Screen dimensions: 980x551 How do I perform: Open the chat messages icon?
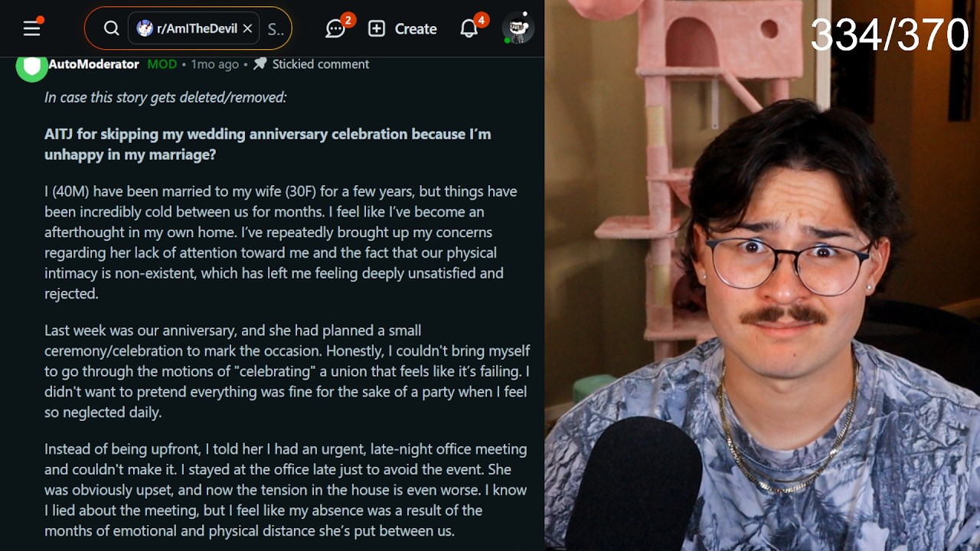tap(335, 28)
